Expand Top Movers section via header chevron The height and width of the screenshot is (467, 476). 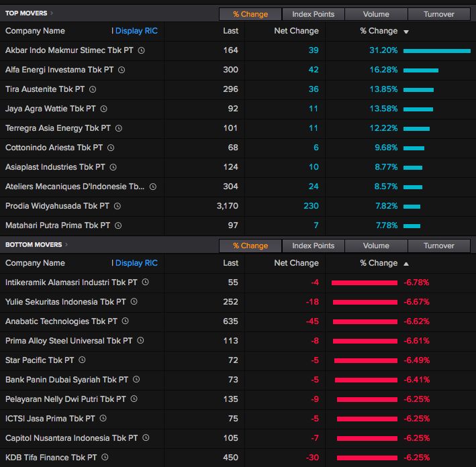[52, 13]
